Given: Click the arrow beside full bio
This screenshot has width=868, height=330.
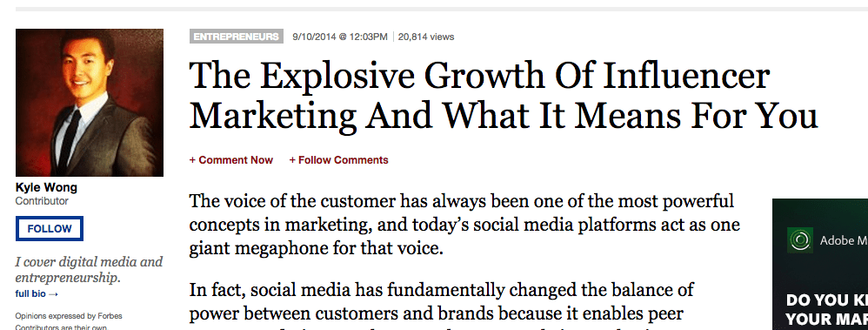Looking at the screenshot, I should (53, 294).
